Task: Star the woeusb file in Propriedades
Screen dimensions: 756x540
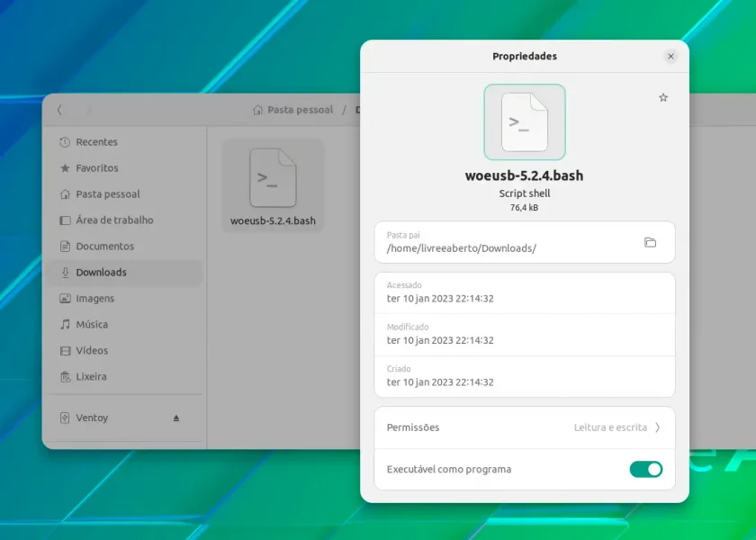Action: click(x=663, y=97)
